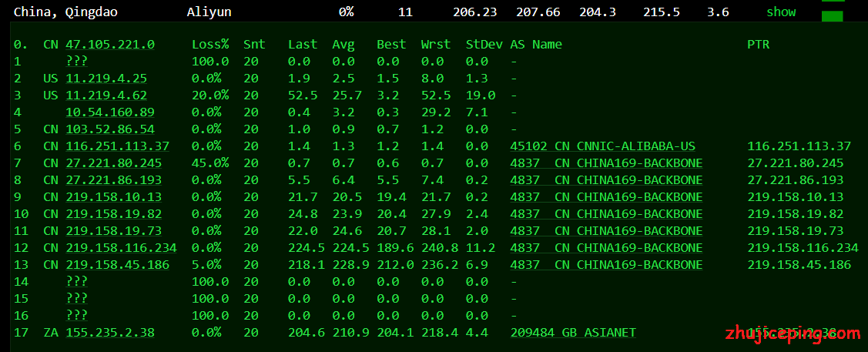The width and height of the screenshot is (868, 352).
Task: Click the green status bar beside 'show'
Action: pyautogui.click(x=832, y=16)
